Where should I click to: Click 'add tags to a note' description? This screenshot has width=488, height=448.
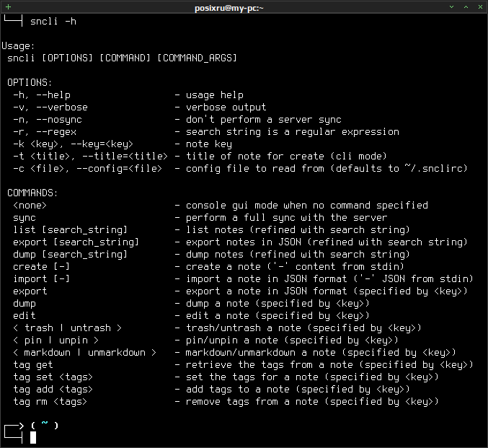pos(298,389)
